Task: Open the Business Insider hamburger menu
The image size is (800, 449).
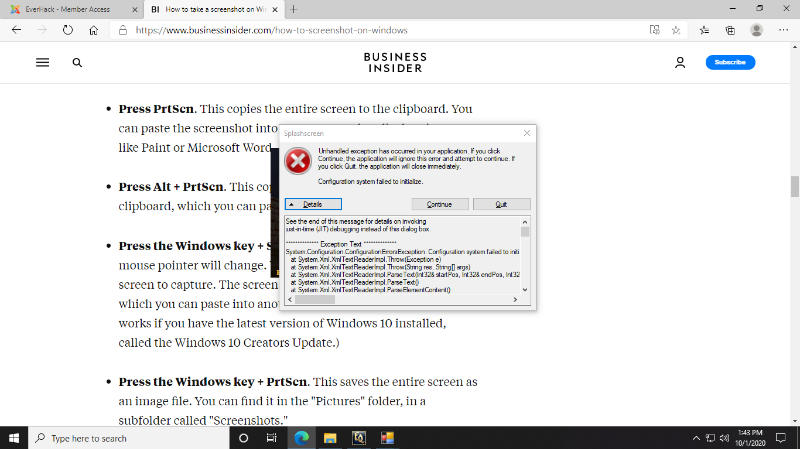Action: click(x=42, y=62)
